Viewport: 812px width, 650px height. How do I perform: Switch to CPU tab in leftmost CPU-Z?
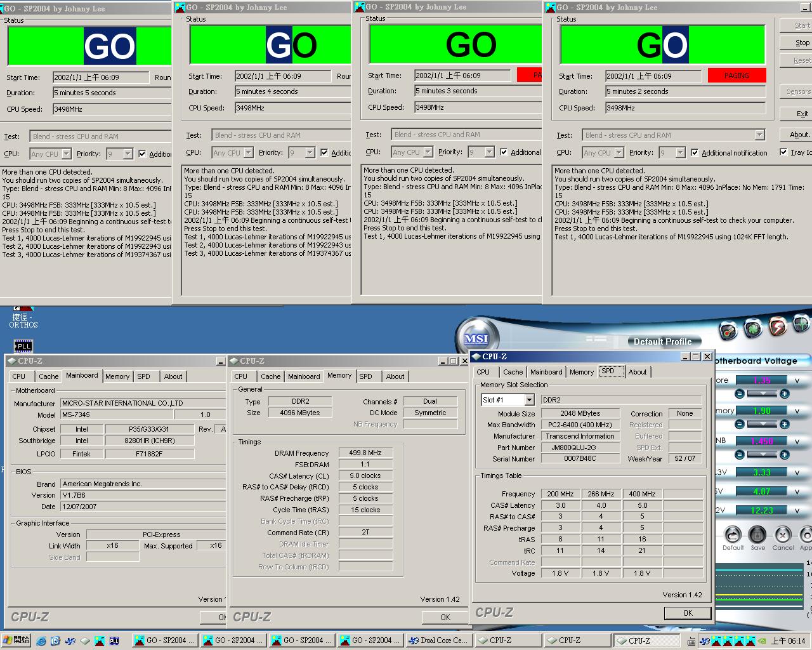point(19,376)
